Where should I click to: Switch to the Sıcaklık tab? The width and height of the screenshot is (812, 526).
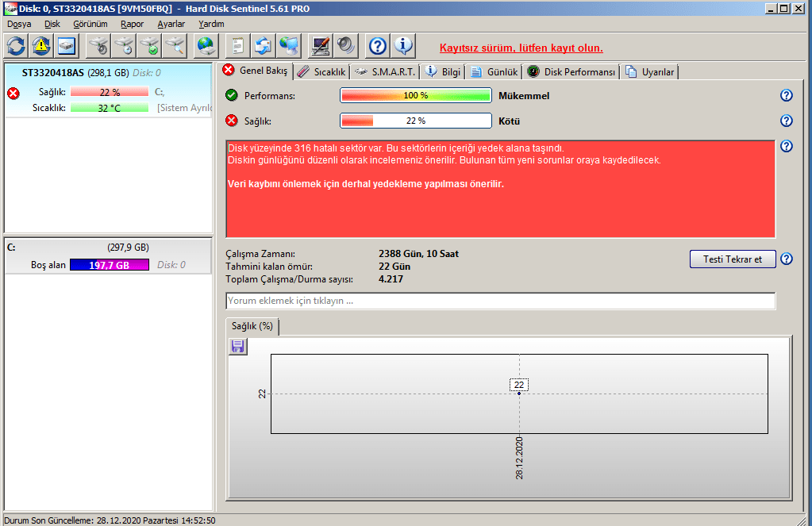(x=322, y=72)
